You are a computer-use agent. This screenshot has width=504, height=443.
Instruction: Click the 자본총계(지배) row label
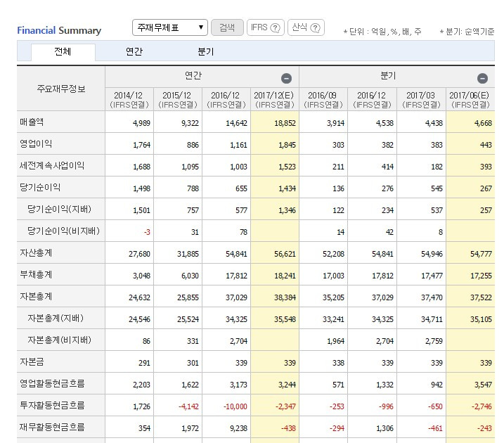pos(56,319)
